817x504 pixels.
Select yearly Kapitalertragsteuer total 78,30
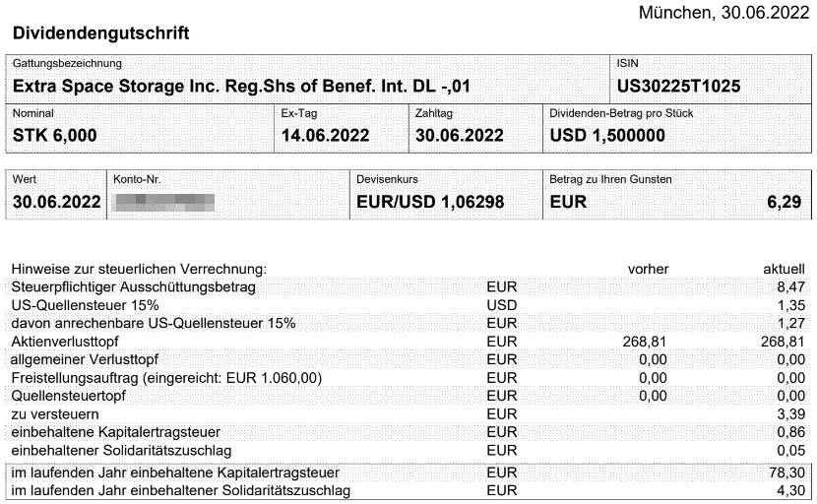pyautogui.click(x=787, y=472)
